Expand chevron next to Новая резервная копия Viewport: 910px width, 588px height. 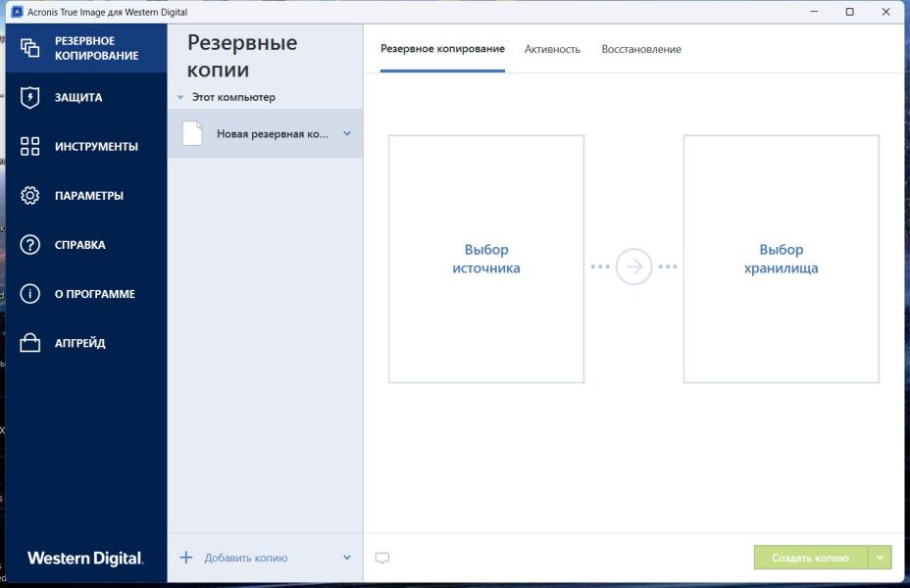(347, 133)
